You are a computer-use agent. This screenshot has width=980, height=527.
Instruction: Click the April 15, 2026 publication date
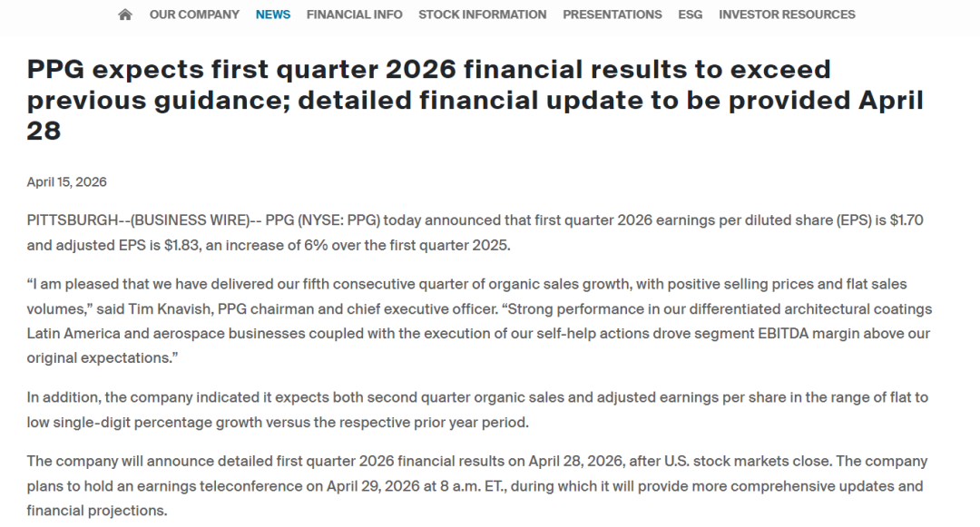(x=66, y=181)
